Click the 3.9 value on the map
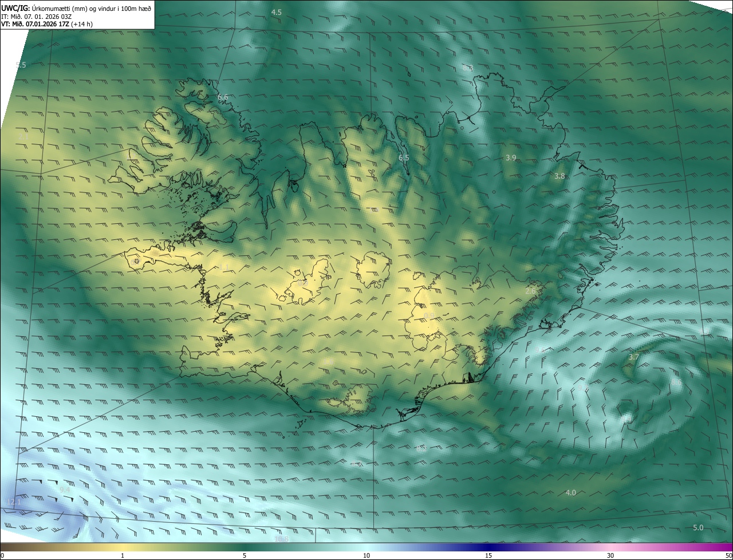Viewport: 733px width, 560px height. (x=511, y=157)
